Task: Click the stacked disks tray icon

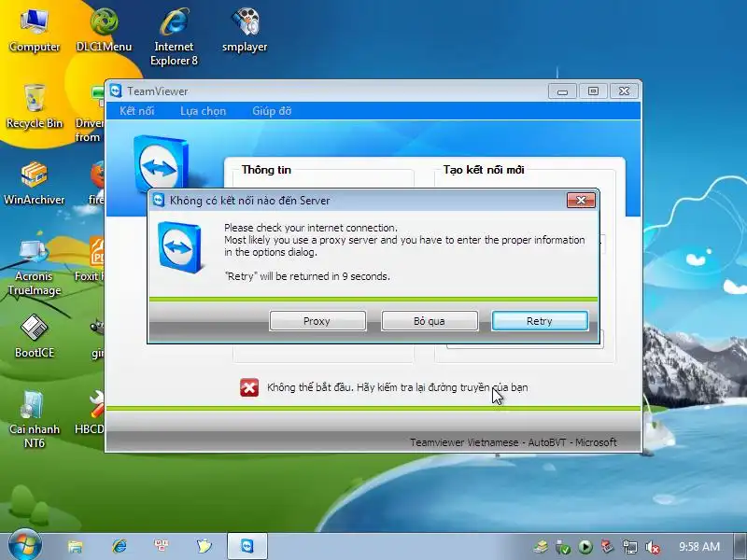Action: pyautogui.click(x=541, y=547)
